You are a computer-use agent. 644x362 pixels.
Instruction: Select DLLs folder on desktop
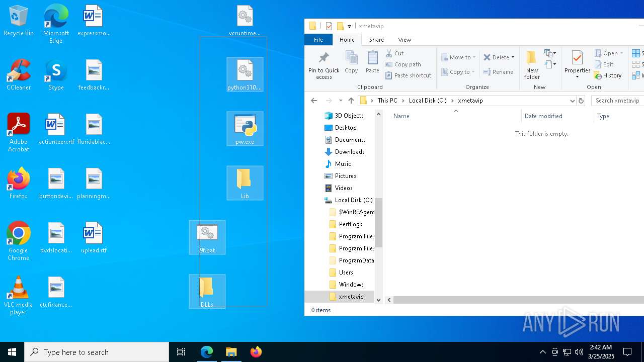207,292
